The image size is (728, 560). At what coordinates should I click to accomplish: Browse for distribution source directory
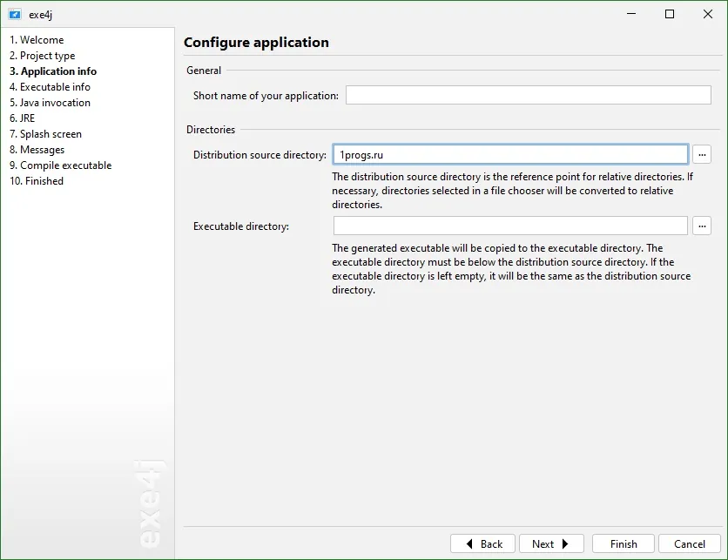702,155
